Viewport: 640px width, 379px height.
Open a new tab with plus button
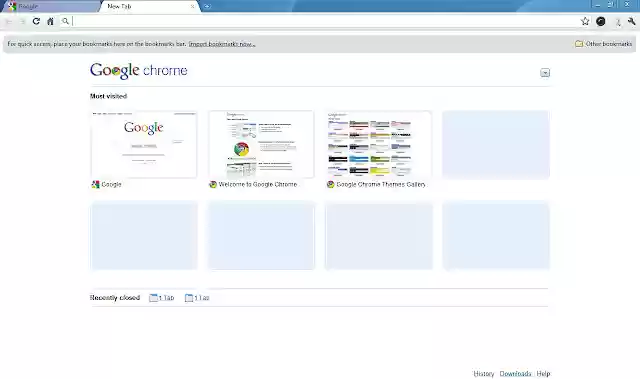point(207,6)
